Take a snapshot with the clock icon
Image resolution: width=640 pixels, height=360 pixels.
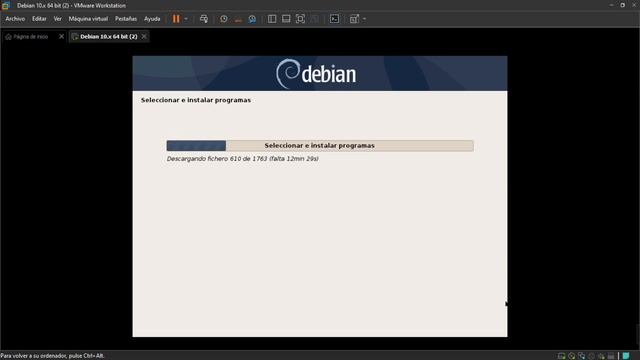pyautogui.click(x=224, y=19)
